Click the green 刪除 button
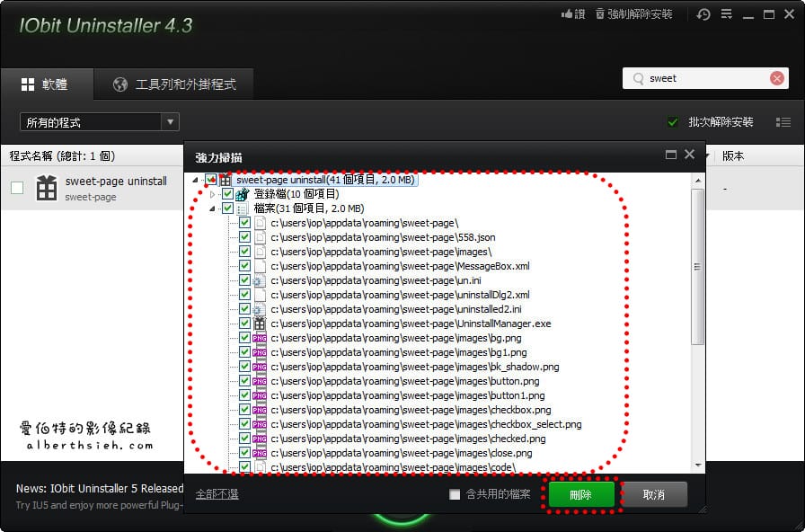The width and height of the screenshot is (805, 532). click(x=581, y=494)
